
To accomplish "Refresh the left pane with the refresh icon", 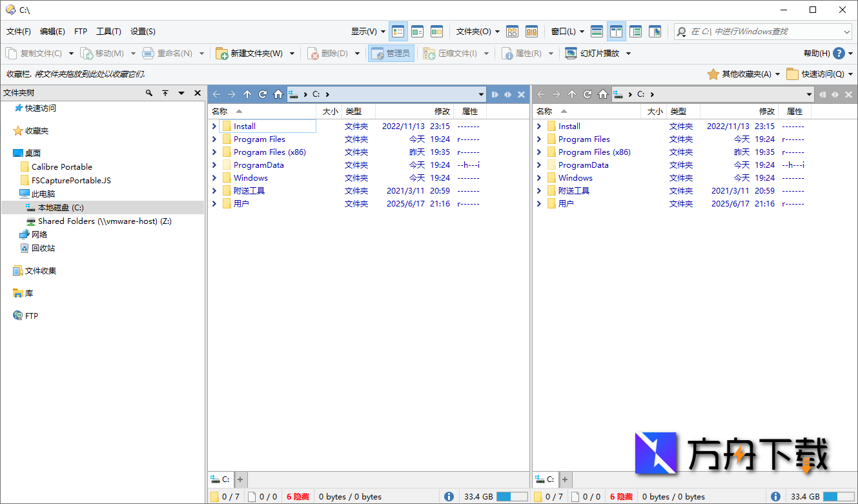I will click(x=262, y=94).
